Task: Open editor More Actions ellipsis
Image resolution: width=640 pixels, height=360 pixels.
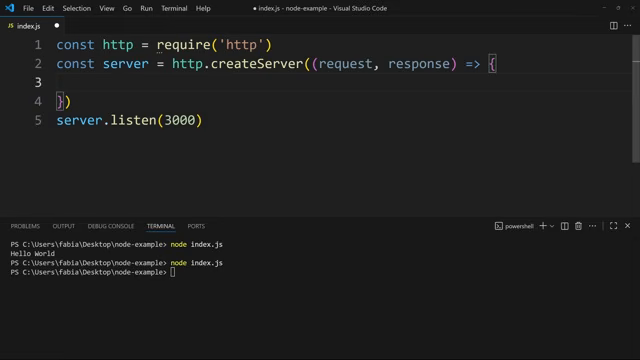Action: [627, 26]
